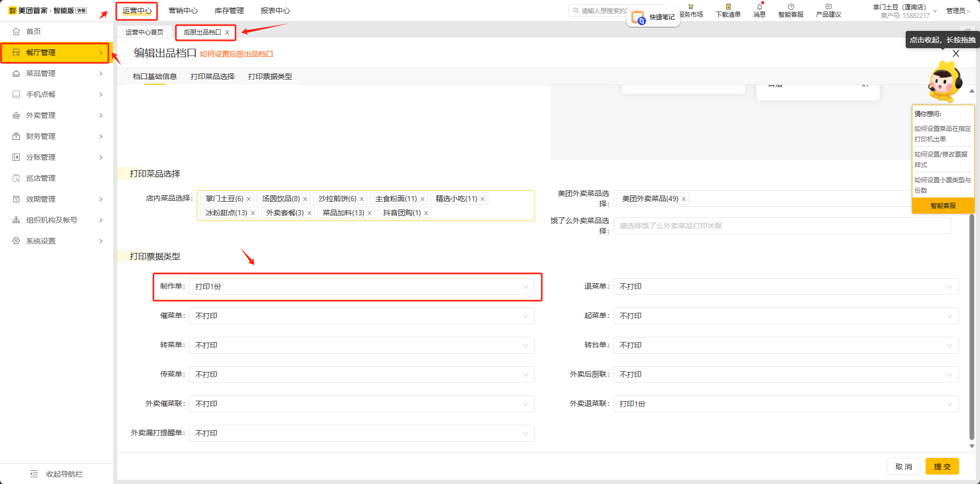Click the 效期管理 sidebar icon
980x484 pixels.
click(16, 199)
